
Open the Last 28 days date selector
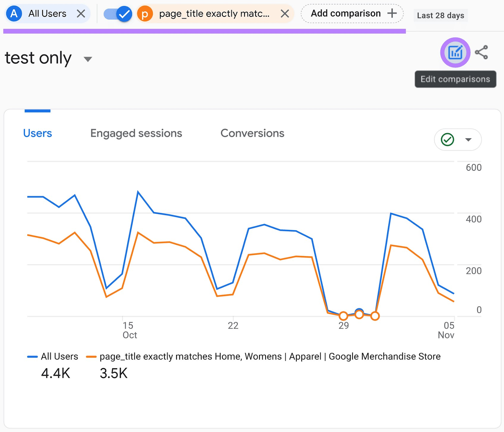pos(440,15)
